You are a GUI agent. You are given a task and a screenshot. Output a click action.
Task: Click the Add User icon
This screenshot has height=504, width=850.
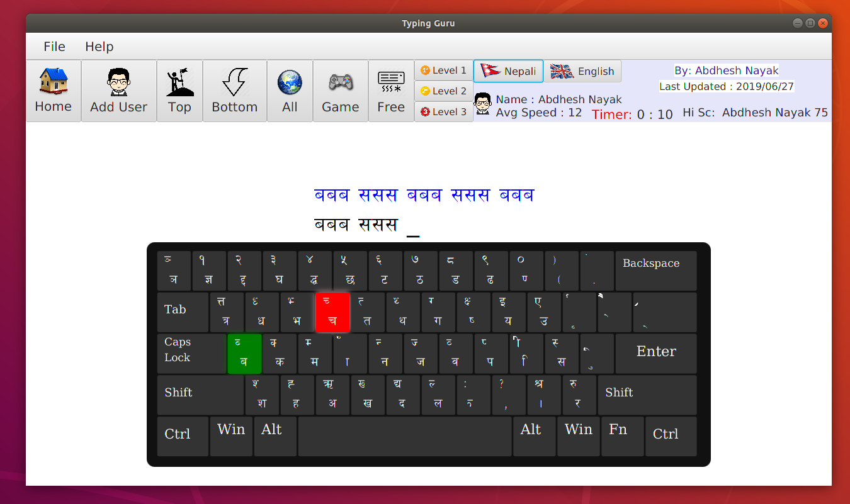118,91
